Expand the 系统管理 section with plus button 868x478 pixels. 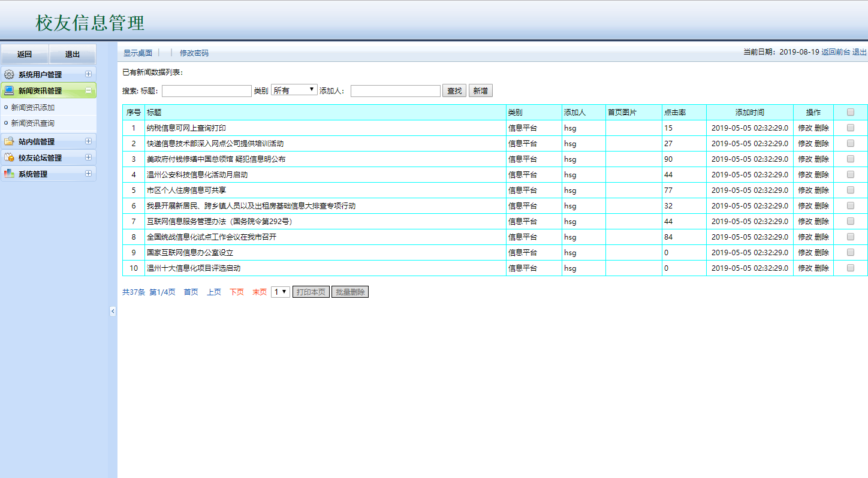(x=90, y=173)
